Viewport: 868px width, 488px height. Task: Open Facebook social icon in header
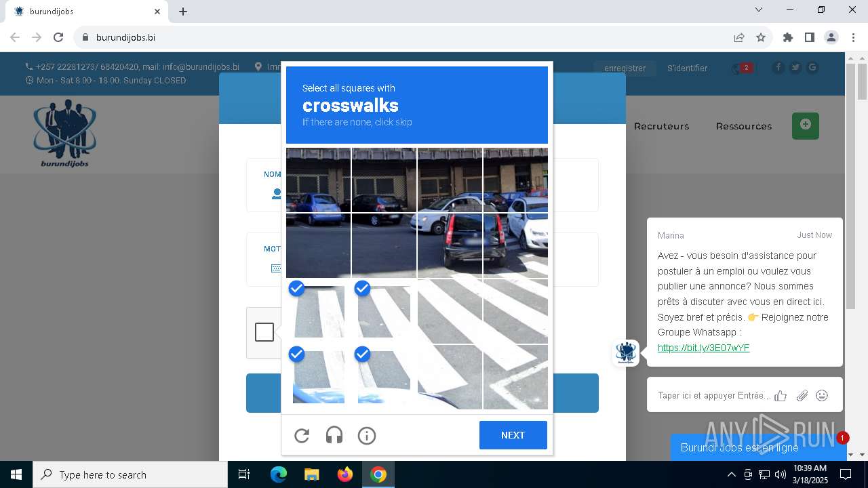(778, 67)
